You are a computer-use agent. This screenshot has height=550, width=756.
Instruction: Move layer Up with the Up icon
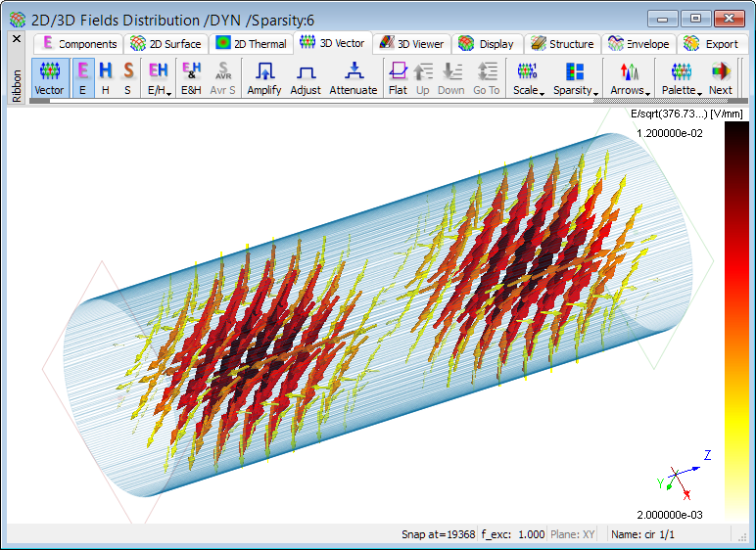(423, 78)
